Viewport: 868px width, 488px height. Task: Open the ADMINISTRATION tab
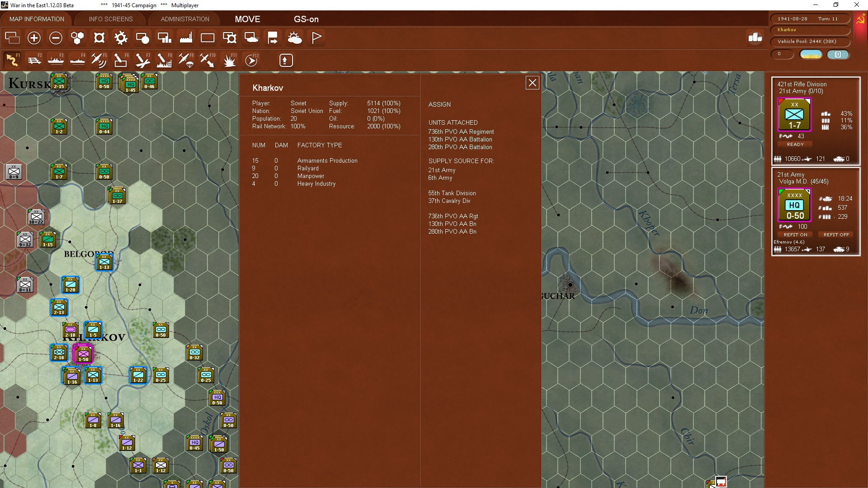[x=185, y=19]
